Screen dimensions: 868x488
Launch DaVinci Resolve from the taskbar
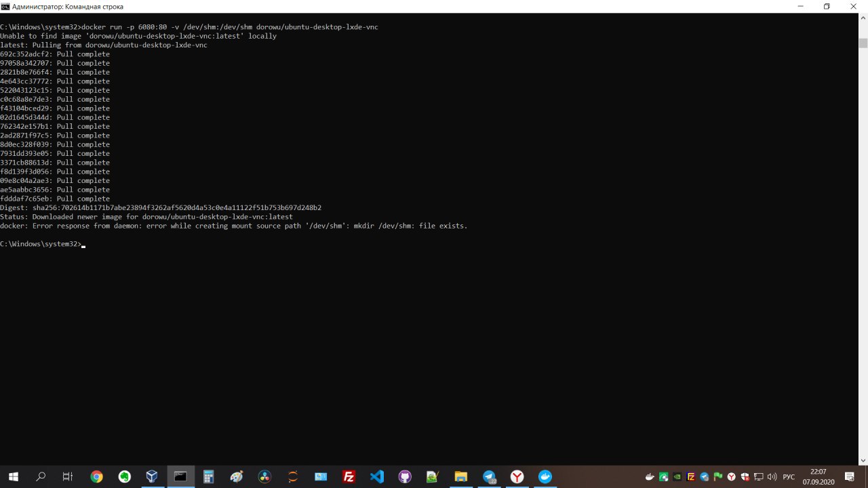pyautogui.click(x=264, y=476)
